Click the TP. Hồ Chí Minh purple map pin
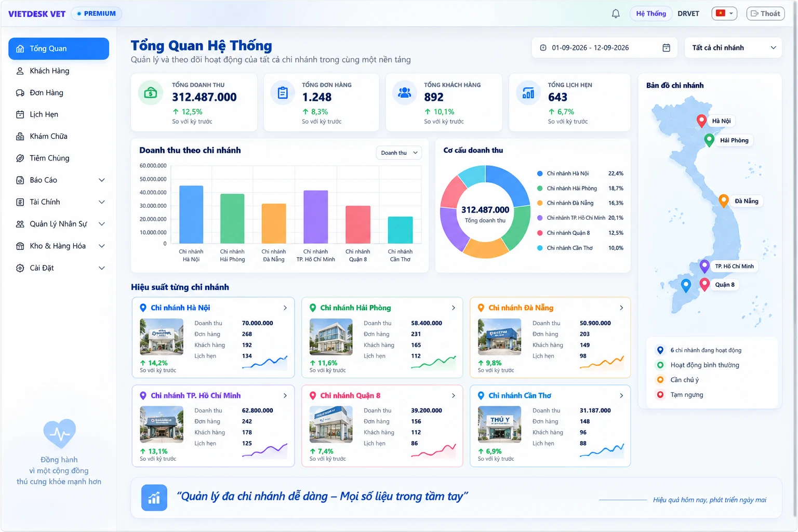The height and width of the screenshot is (532, 798). click(704, 267)
